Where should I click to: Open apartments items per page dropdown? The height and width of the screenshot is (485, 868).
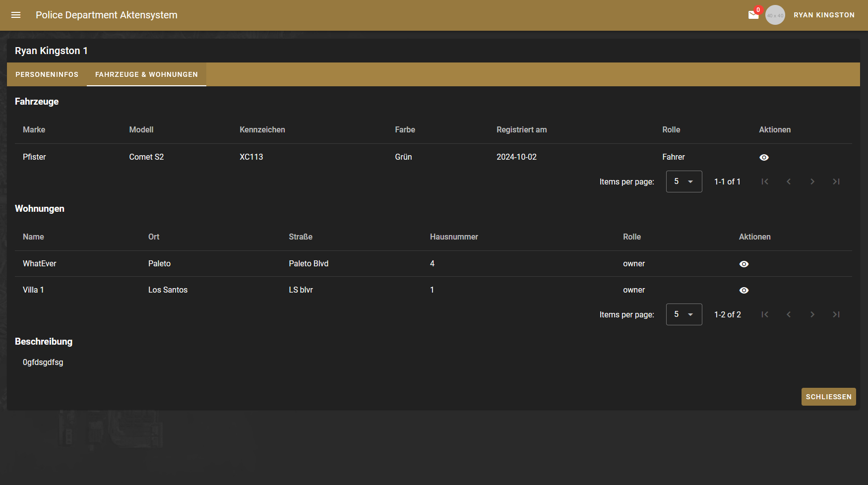coord(684,314)
